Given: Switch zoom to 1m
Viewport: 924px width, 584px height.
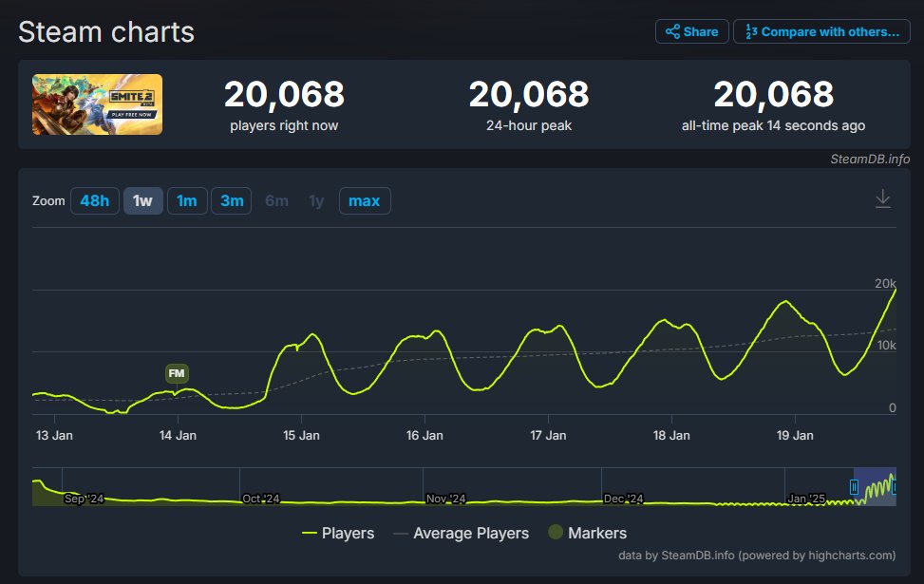Looking at the screenshot, I should click(187, 201).
